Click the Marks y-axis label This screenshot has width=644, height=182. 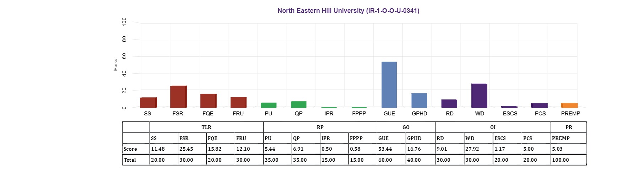pos(115,65)
